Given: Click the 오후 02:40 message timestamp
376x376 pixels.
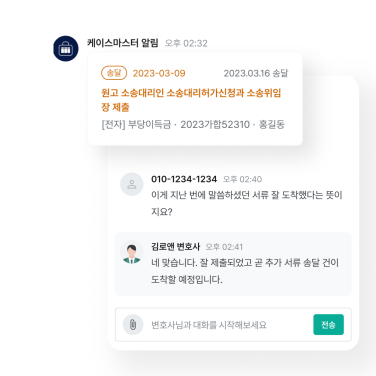Looking at the screenshot, I should 242,179.
